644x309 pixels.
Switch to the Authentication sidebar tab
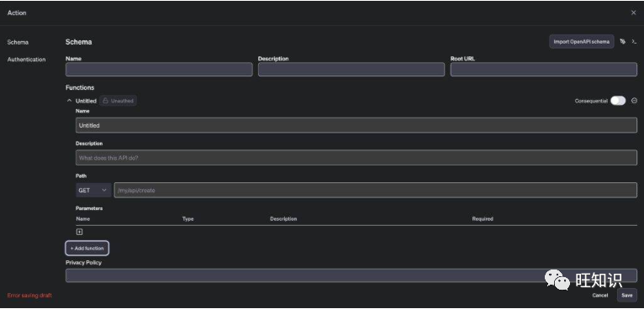pos(26,60)
